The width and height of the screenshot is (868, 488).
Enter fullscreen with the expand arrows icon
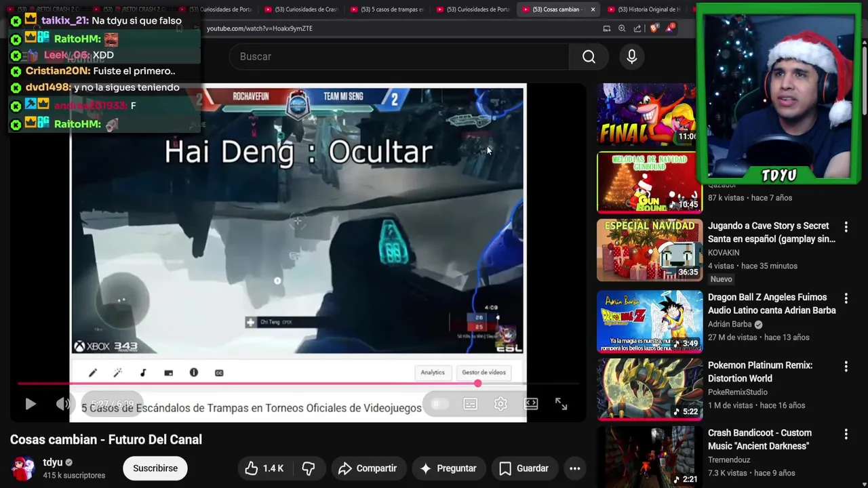tap(561, 404)
